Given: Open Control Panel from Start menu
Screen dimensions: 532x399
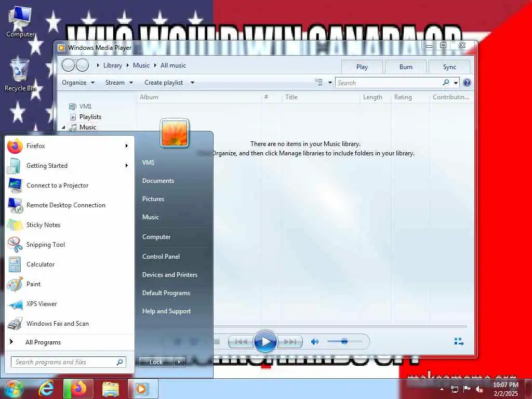Looking at the screenshot, I should pyautogui.click(x=161, y=257).
